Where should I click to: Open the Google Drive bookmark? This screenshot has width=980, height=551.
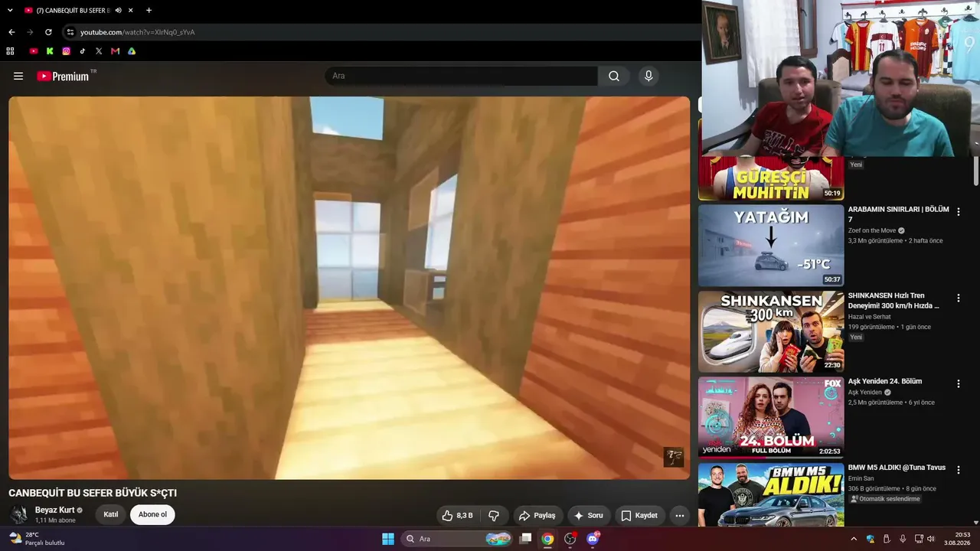point(132,51)
